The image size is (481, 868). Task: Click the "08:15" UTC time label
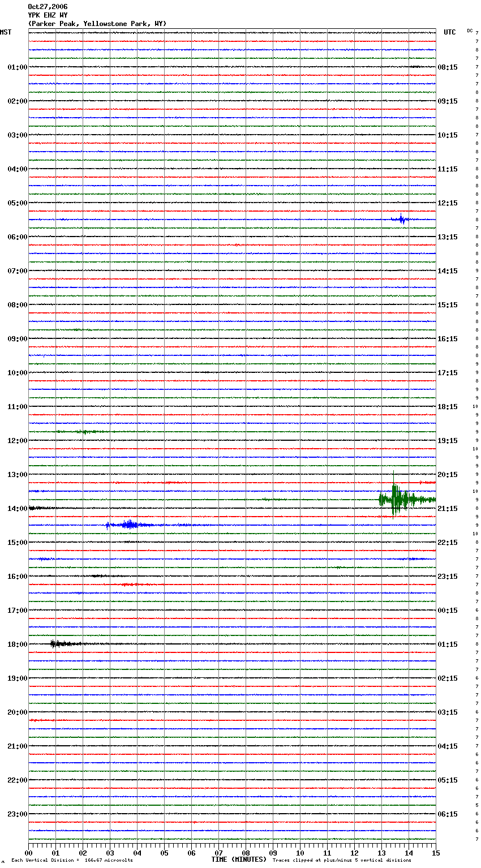click(x=448, y=67)
